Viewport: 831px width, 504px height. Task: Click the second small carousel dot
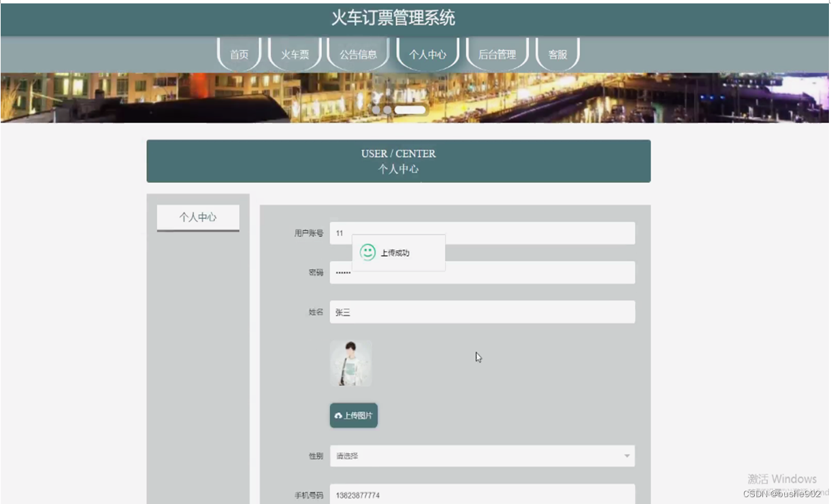(x=388, y=110)
